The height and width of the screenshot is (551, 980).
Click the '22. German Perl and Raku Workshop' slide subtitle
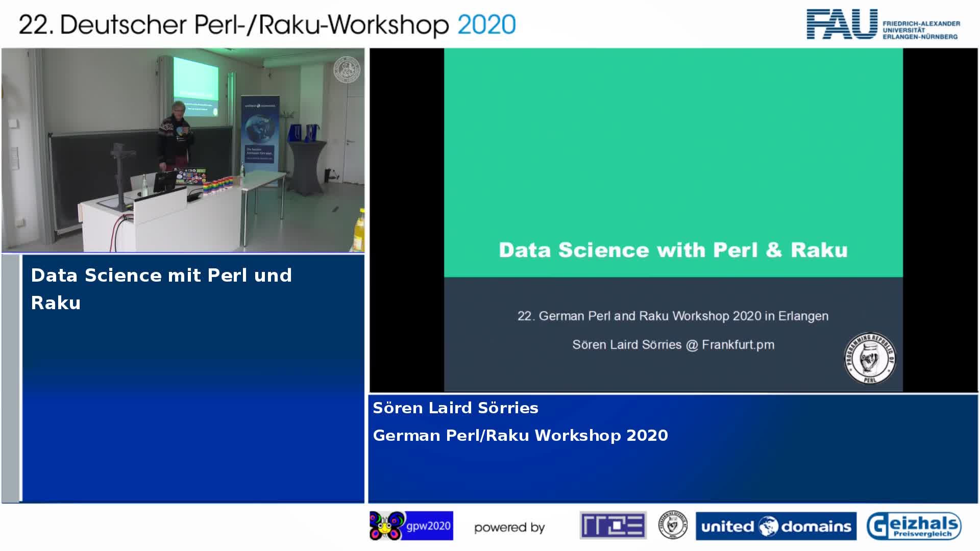click(x=673, y=316)
